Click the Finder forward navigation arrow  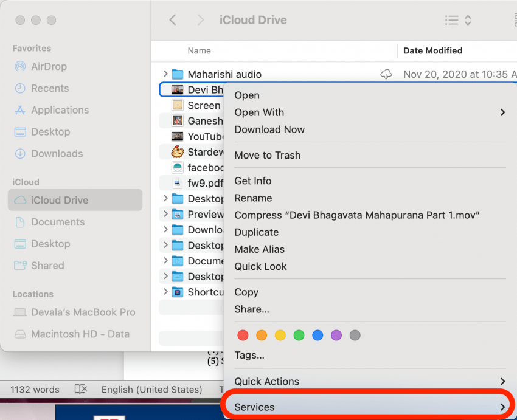(x=201, y=20)
